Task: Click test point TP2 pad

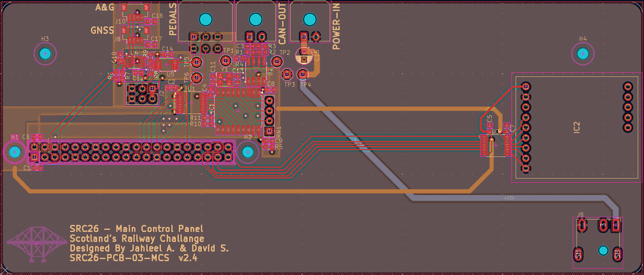Action: (x=277, y=61)
